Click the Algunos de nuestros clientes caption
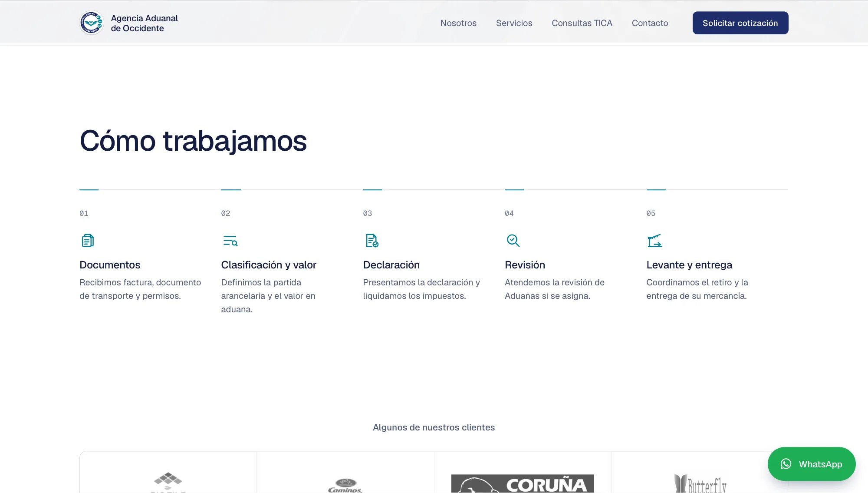The width and height of the screenshot is (868, 493). 434,427
